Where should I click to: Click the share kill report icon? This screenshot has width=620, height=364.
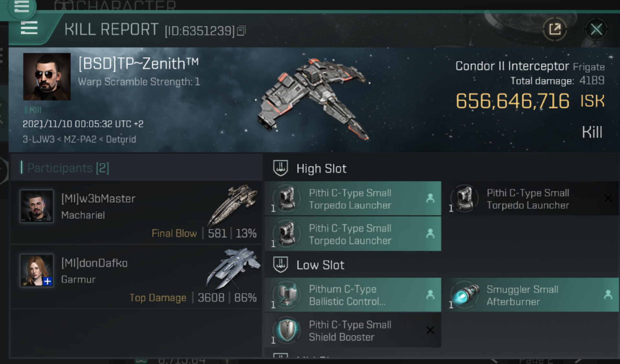point(555,30)
